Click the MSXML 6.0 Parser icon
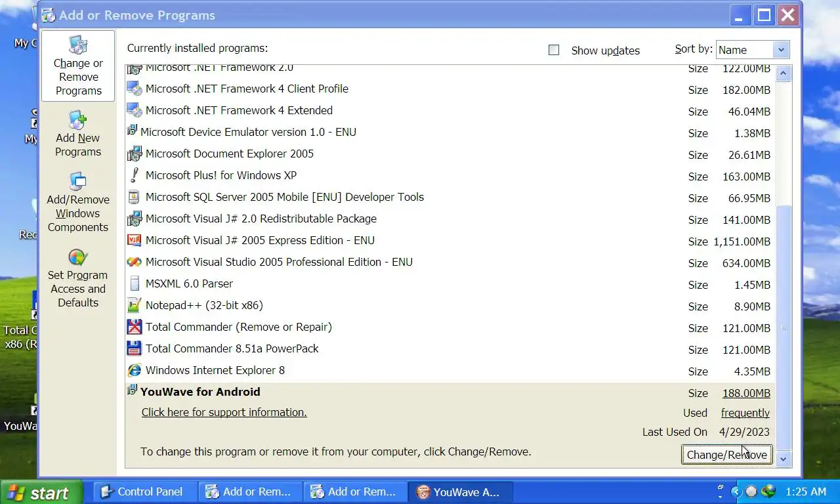 click(134, 283)
